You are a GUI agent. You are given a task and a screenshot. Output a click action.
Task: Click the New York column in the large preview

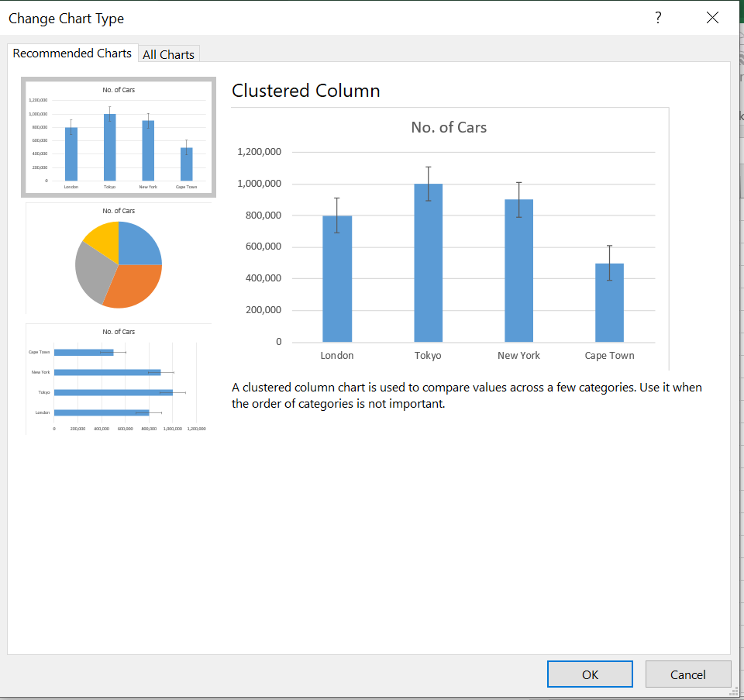click(x=518, y=271)
